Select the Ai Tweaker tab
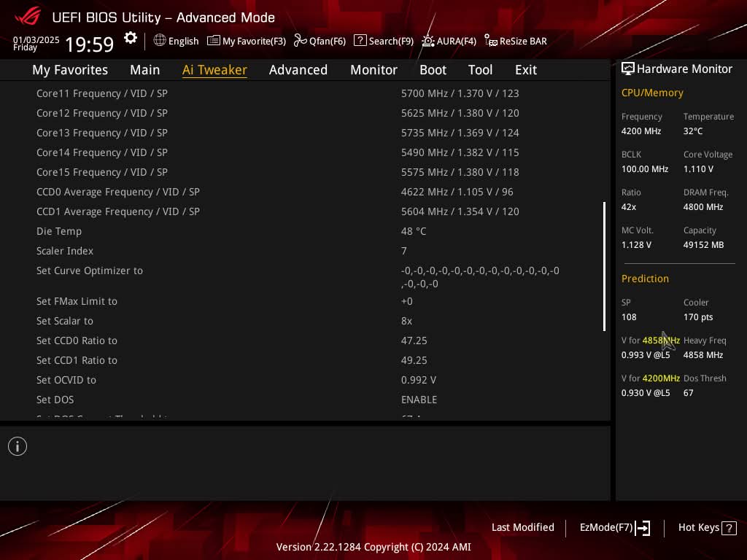The height and width of the screenshot is (560, 747). point(214,70)
